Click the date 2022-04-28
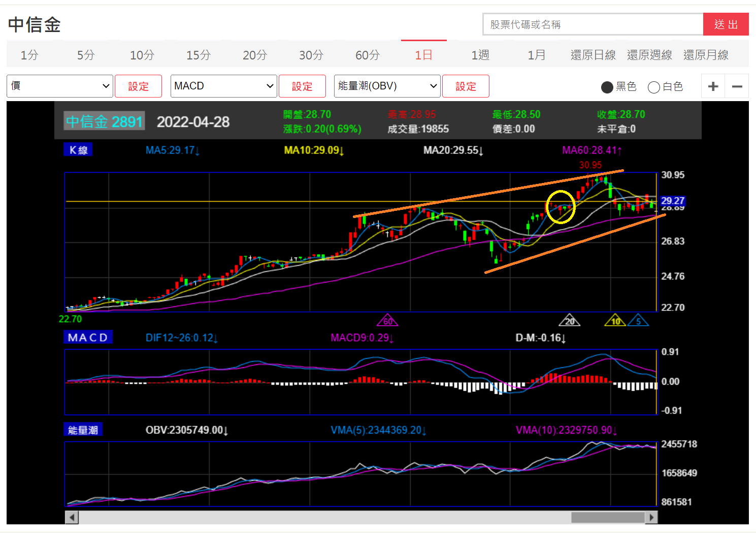Image resolution: width=756 pixels, height=534 pixels. pyautogui.click(x=193, y=122)
